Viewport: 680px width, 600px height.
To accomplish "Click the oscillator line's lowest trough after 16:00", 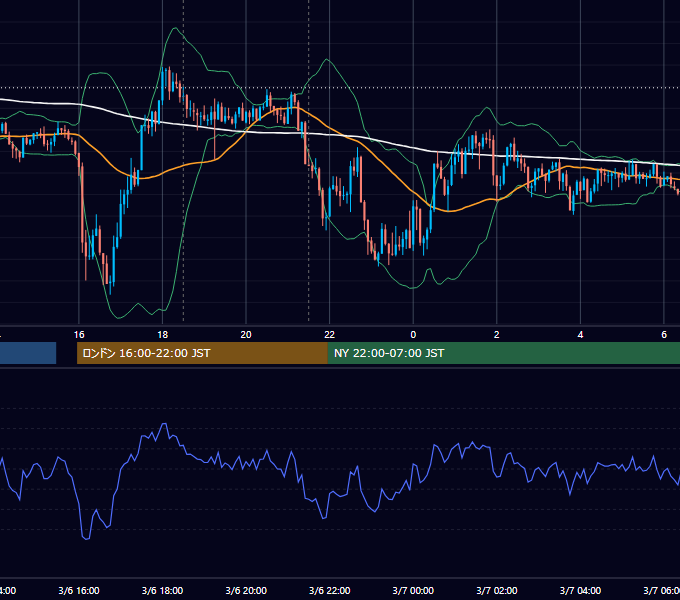I will 86,538.
